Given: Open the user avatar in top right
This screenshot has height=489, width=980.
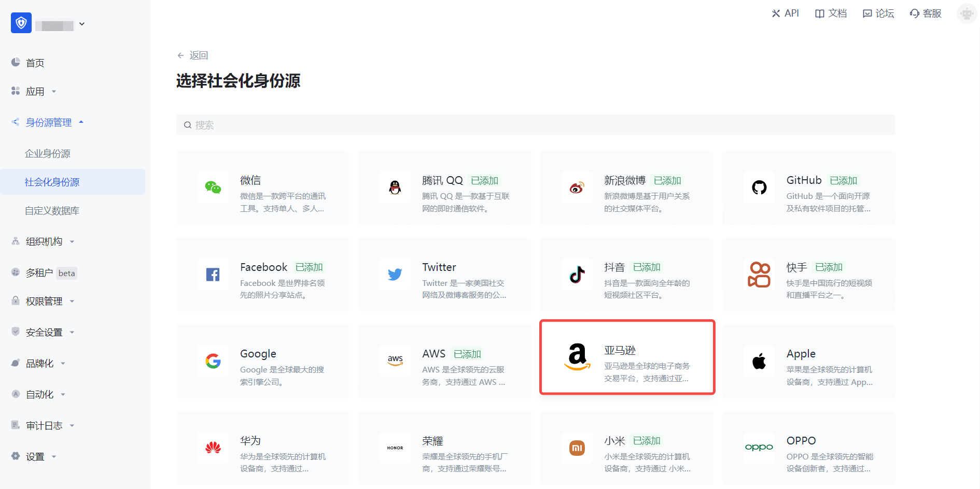Looking at the screenshot, I should click(x=966, y=13).
